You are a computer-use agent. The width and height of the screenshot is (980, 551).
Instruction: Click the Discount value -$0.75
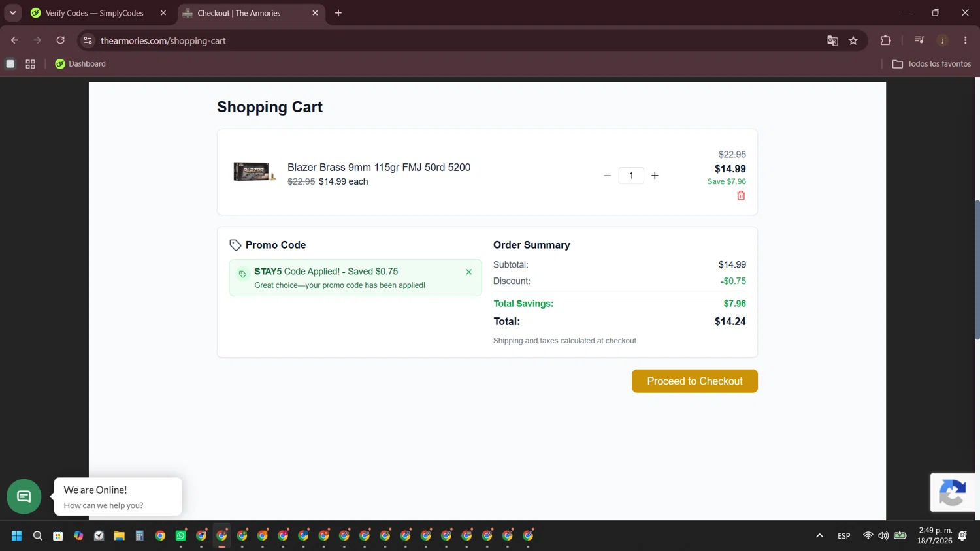[x=733, y=281]
